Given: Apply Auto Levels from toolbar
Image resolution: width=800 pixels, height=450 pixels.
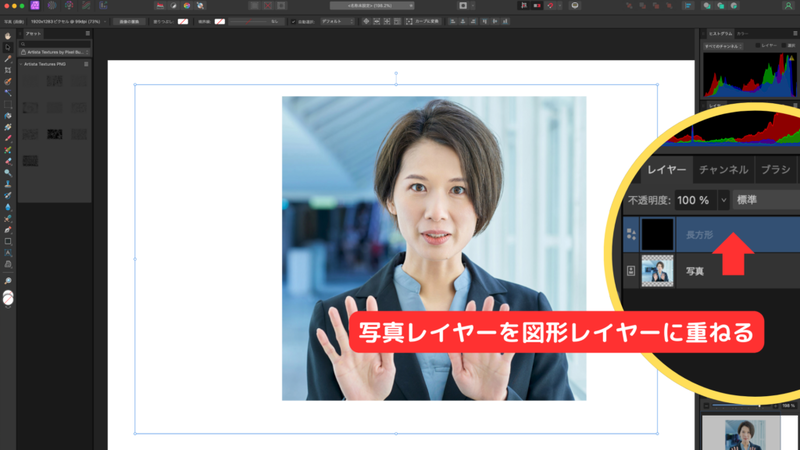Looking at the screenshot, I should (x=160, y=6).
